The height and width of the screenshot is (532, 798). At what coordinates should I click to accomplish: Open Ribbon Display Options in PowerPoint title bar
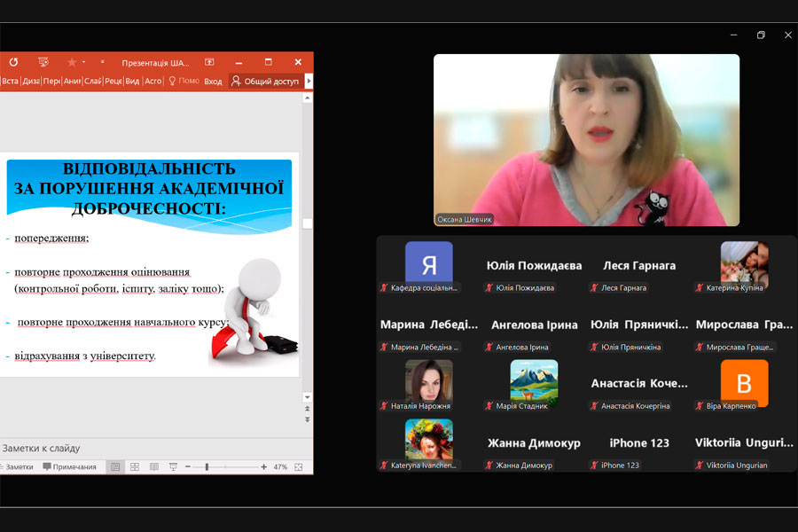(x=209, y=62)
